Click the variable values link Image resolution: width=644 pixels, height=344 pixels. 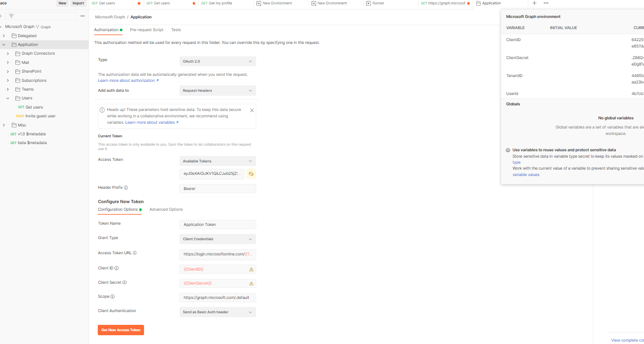[x=526, y=175]
